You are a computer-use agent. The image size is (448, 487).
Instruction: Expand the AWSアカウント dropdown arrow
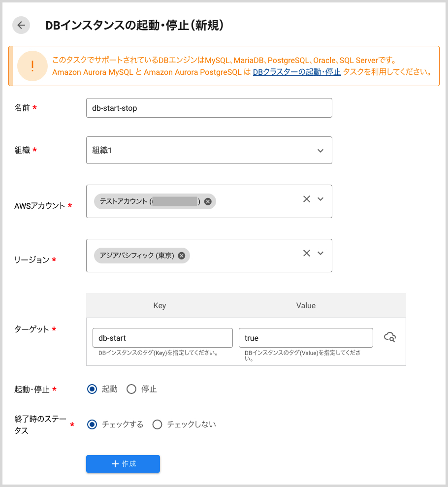pos(320,199)
